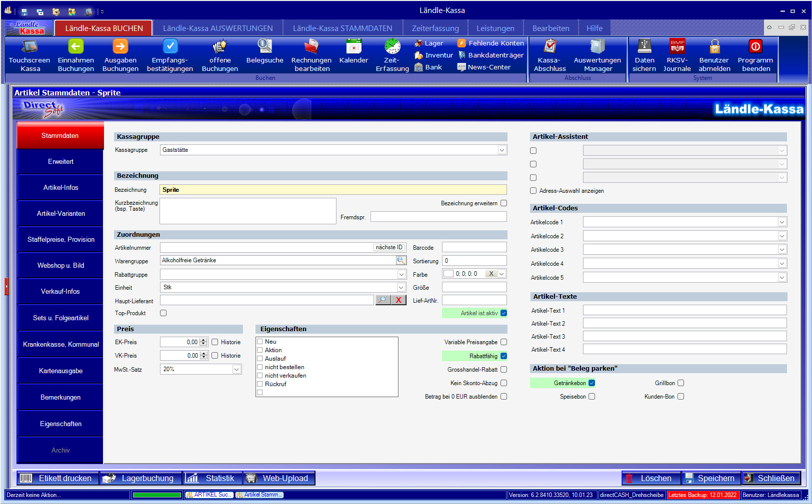Image resolution: width=812 pixels, height=504 pixels.
Task: Open the Touchscreen Kassa icon
Action: (29, 47)
